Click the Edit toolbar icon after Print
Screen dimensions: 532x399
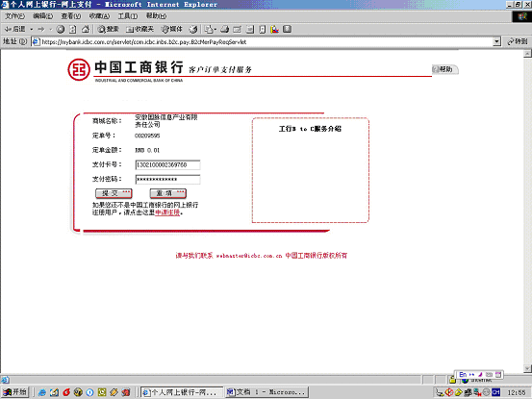(238, 29)
